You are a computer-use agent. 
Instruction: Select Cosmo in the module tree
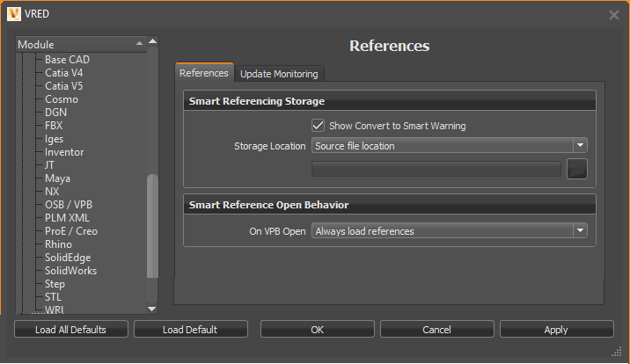click(x=62, y=99)
